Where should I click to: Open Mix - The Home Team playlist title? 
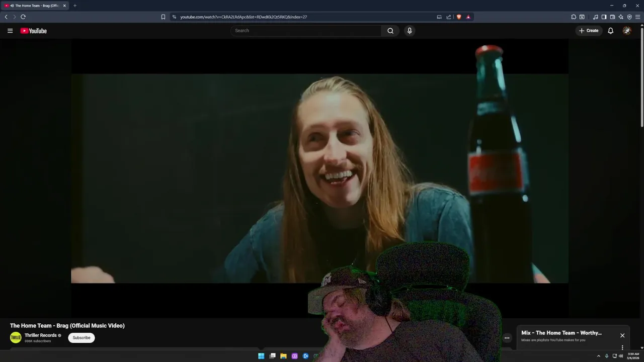click(x=561, y=333)
